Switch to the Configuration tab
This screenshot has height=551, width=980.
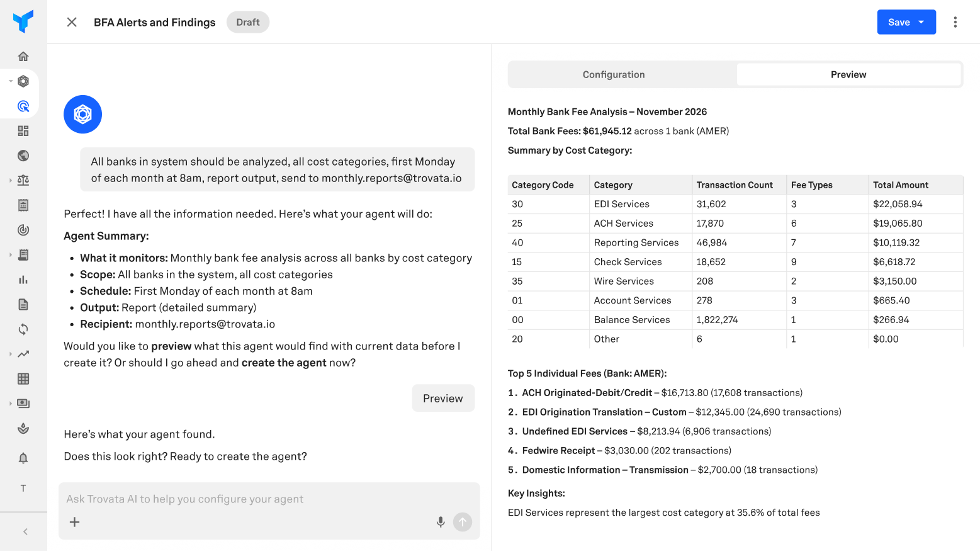(614, 74)
